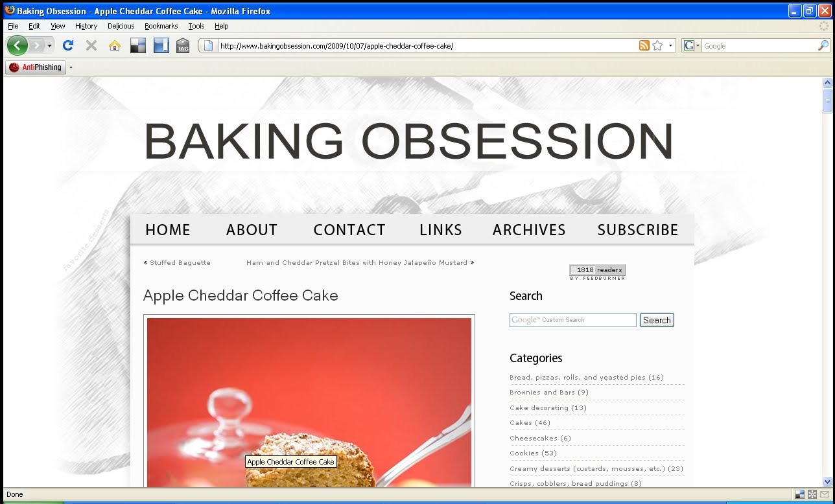Click the Google Custom Search field

(573, 320)
